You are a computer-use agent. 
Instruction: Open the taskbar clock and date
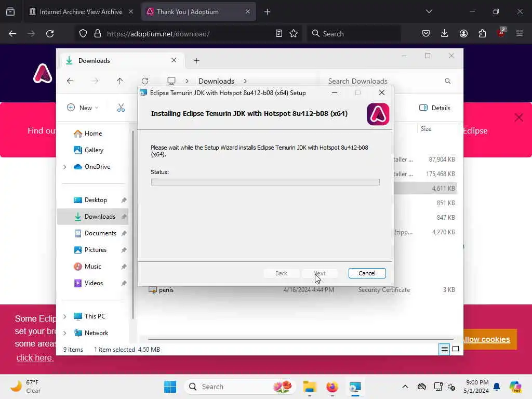point(476,387)
